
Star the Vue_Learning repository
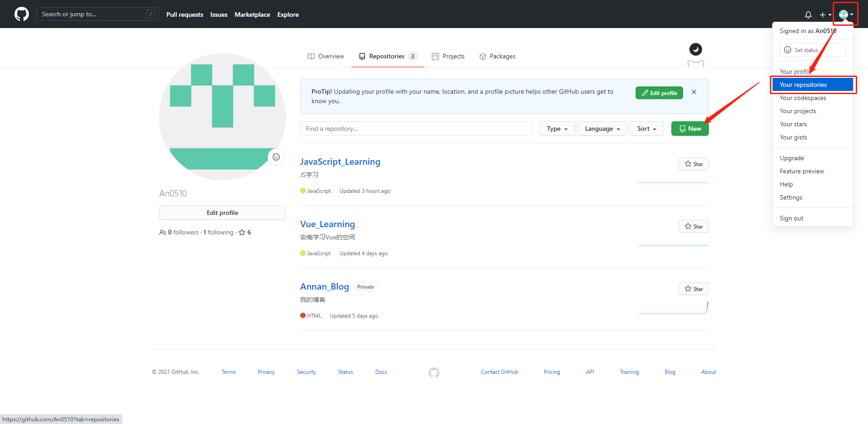pos(693,226)
